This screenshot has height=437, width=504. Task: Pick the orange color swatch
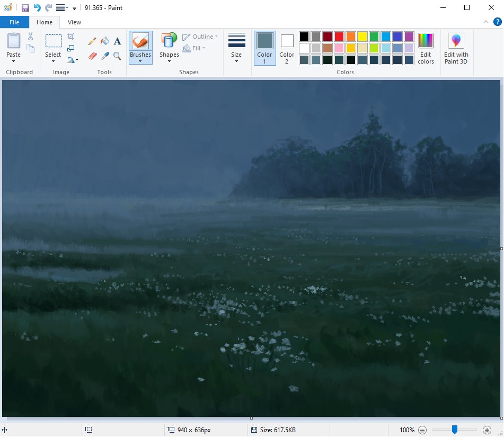point(351,37)
